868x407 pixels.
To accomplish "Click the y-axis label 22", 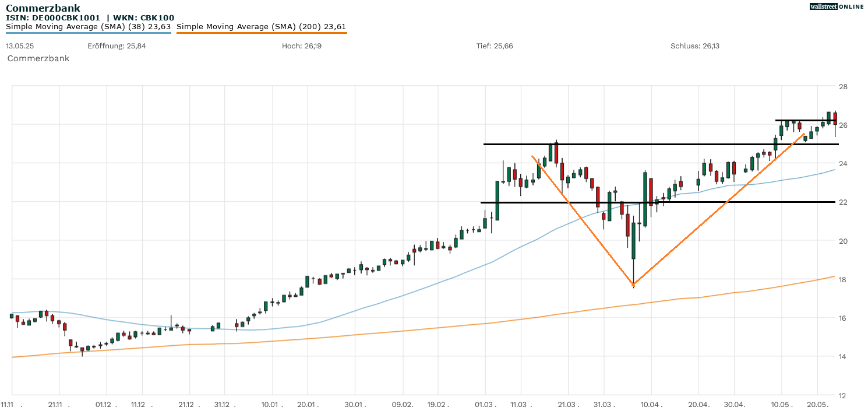I will 844,202.
